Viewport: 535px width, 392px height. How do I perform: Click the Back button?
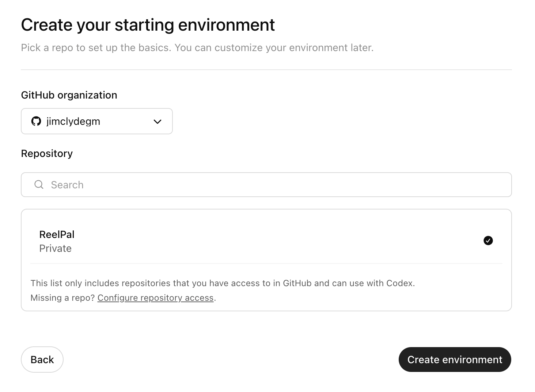coord(42,360)
